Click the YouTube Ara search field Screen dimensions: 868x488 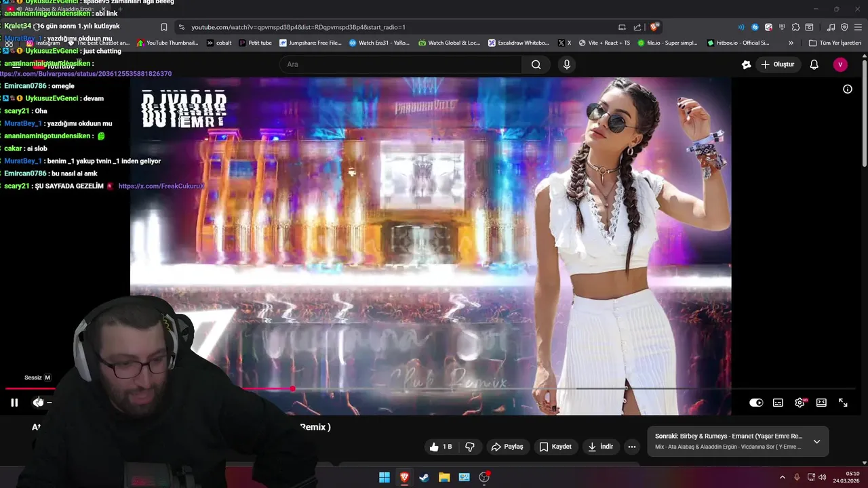(x=401, y=64)
